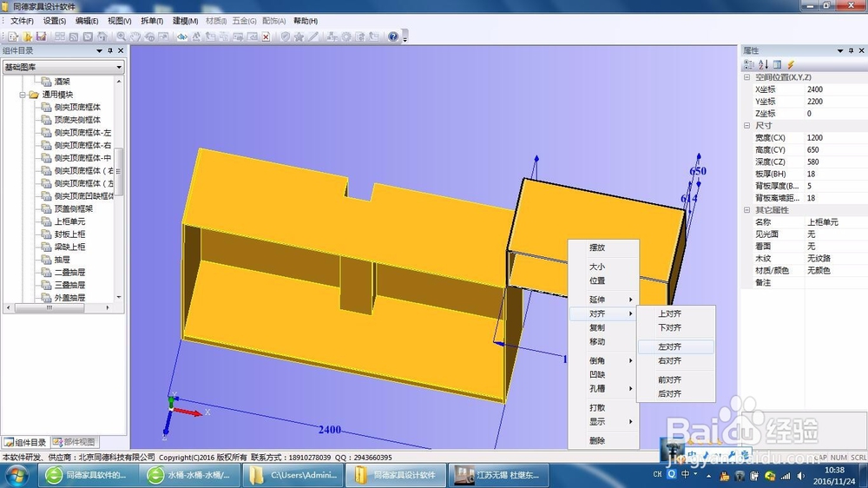
Task: Collapse the 通用模块 tree folder
Action: [x=23, y=95]
